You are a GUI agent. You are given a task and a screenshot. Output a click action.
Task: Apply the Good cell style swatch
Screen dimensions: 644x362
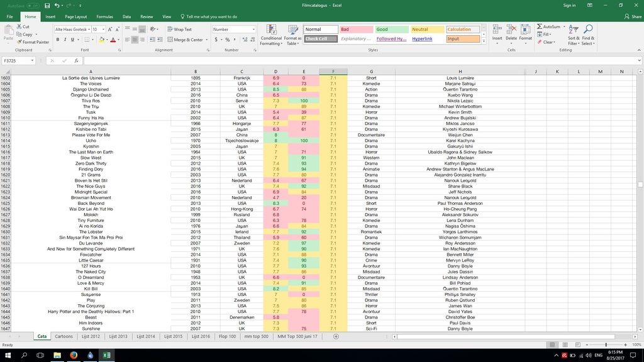coord(390,30)
